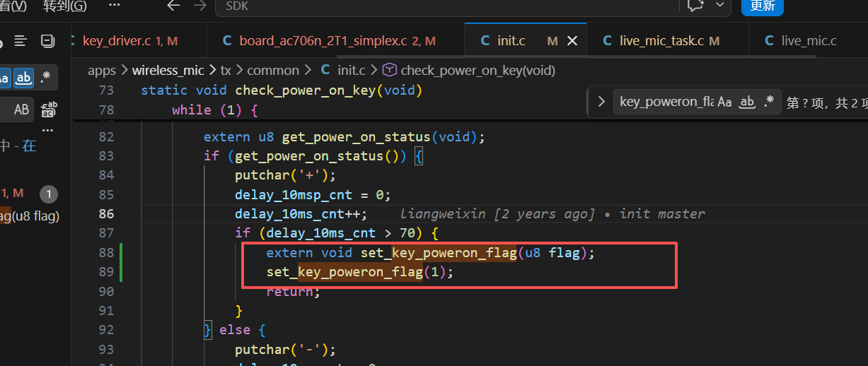Select the init.c editor tab
This screenshot has height=366, width=868.
(511, 40)
